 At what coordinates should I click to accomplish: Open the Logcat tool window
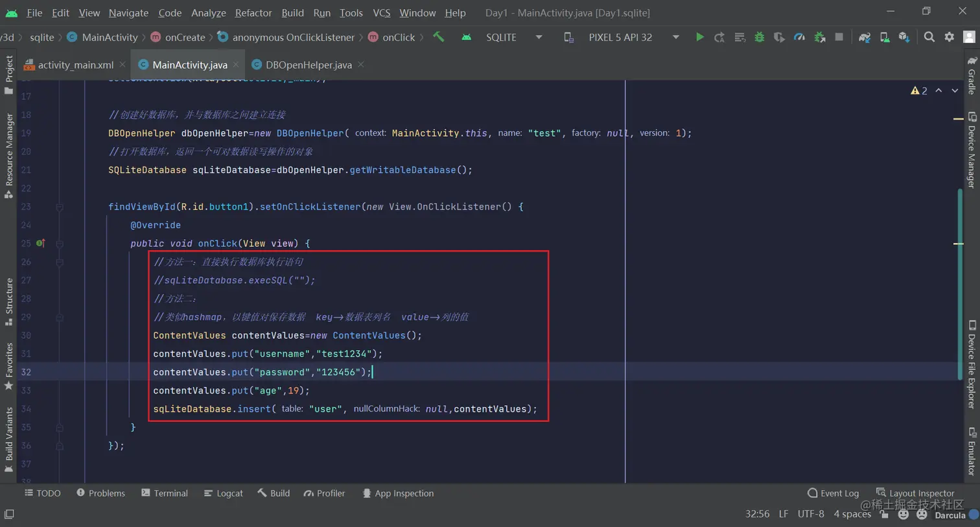[224, 493]
